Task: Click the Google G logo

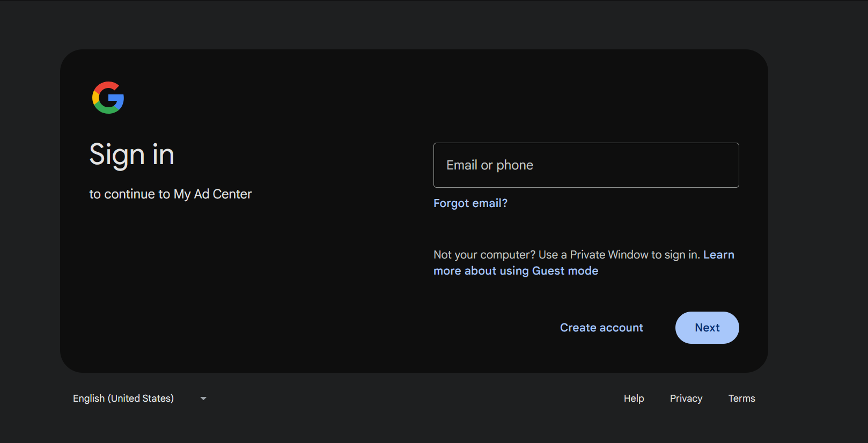Action: [108, 98]
